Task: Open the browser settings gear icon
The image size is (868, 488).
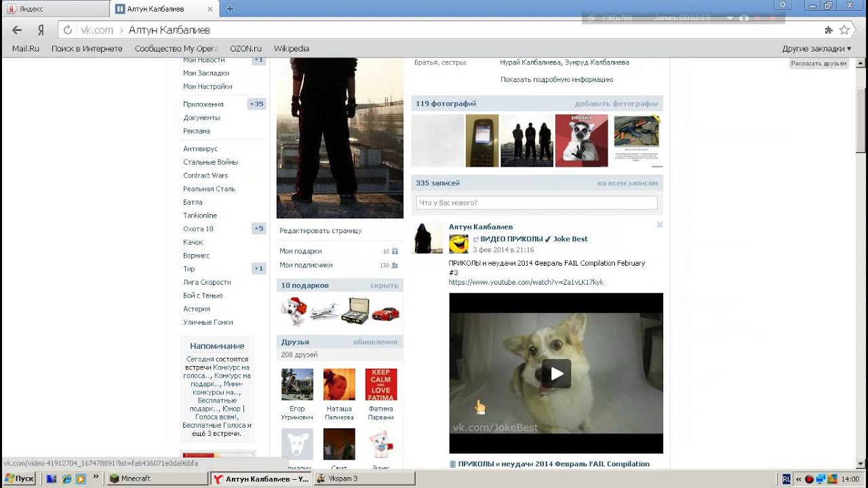Action: pos(783,5)
